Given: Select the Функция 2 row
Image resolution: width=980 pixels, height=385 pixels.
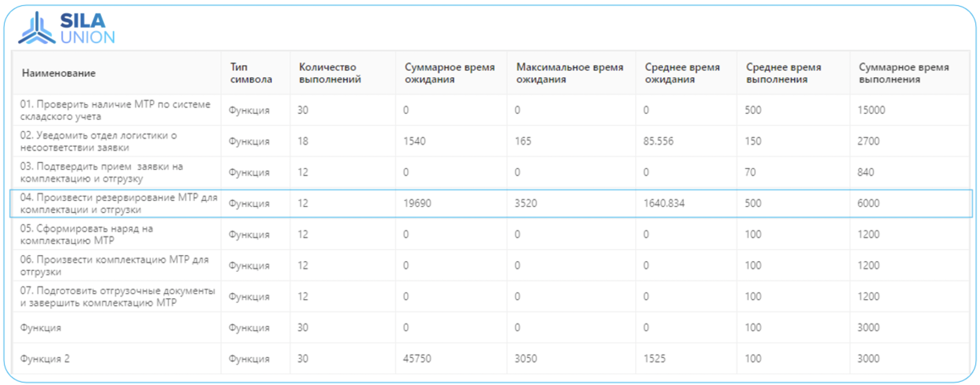Looking at the screenshot, I should click(x=45, y=359).
